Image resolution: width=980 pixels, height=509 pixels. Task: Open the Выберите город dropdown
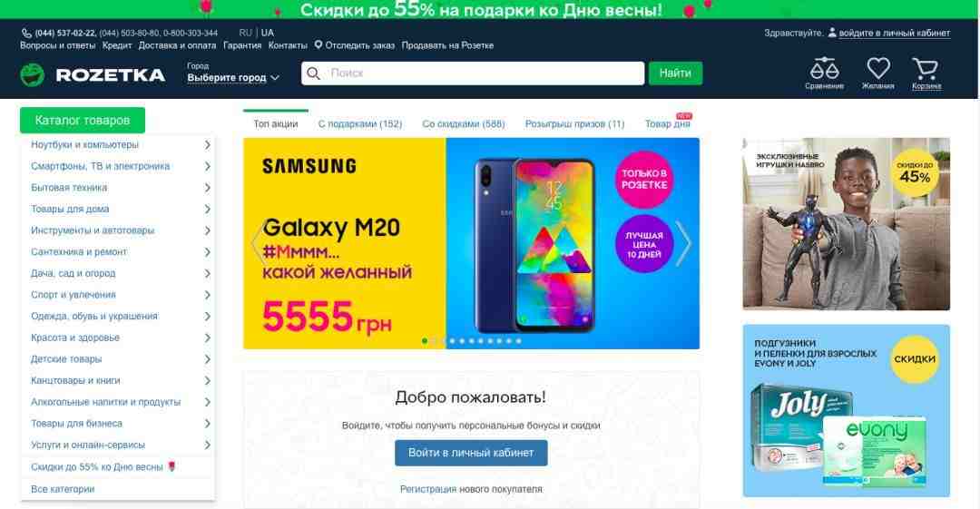coord(232,77)
